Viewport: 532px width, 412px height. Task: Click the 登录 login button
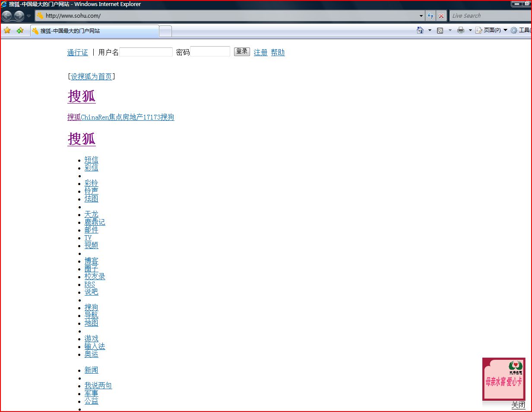[x=242, y=51]
